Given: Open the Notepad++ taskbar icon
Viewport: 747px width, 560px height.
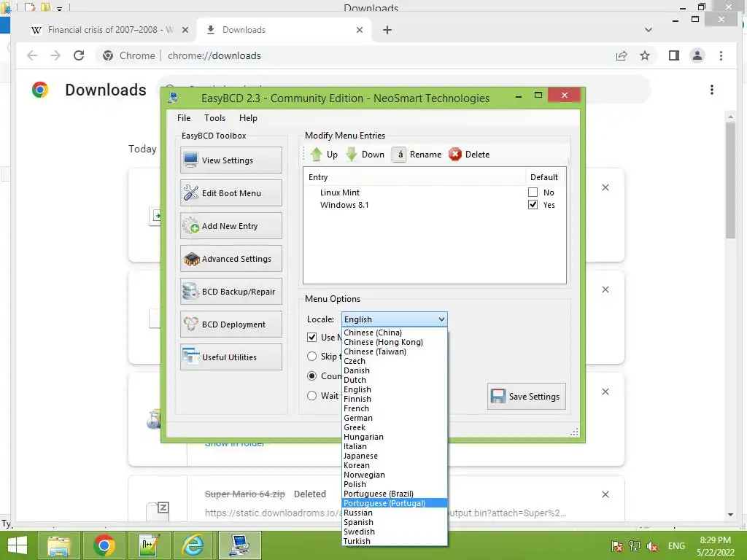Looking at the screenshot, I should (x=149, y=545).
